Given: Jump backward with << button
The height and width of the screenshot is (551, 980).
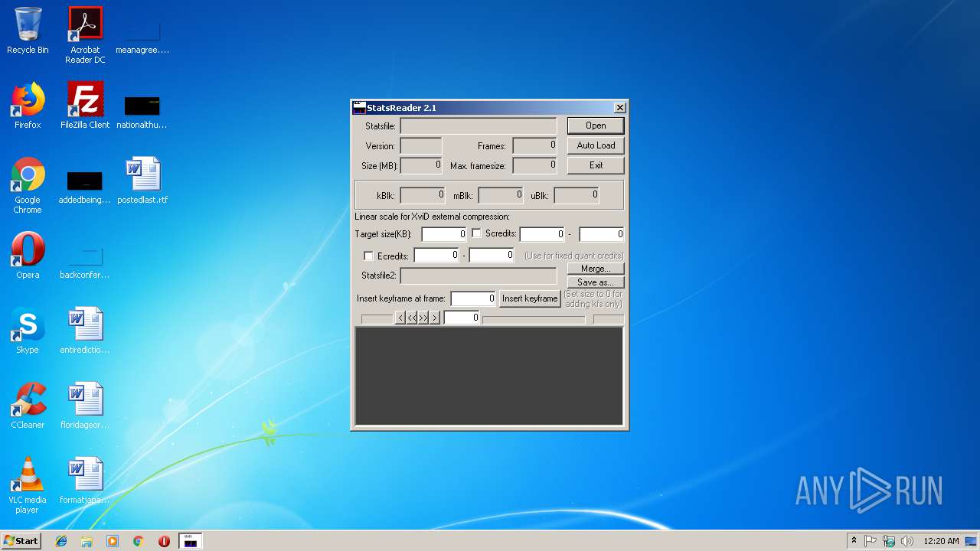Looking at the screenshot, I should [x=412, y=318].
